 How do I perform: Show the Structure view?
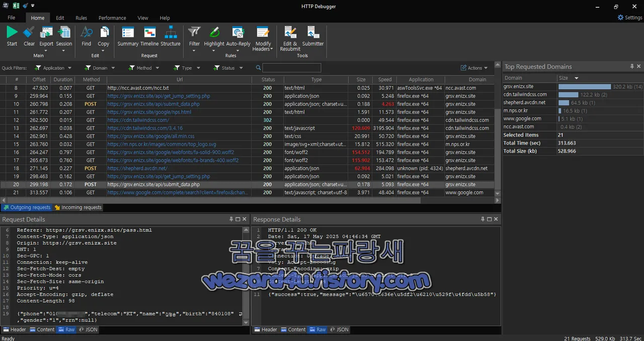(x=171, y=37)
